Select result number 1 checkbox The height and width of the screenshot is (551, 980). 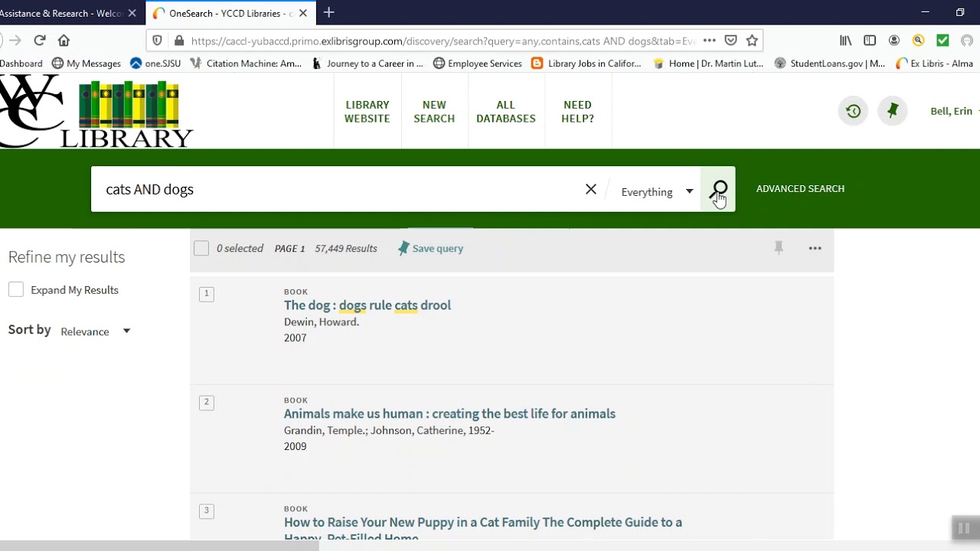(x=206, y=294)
